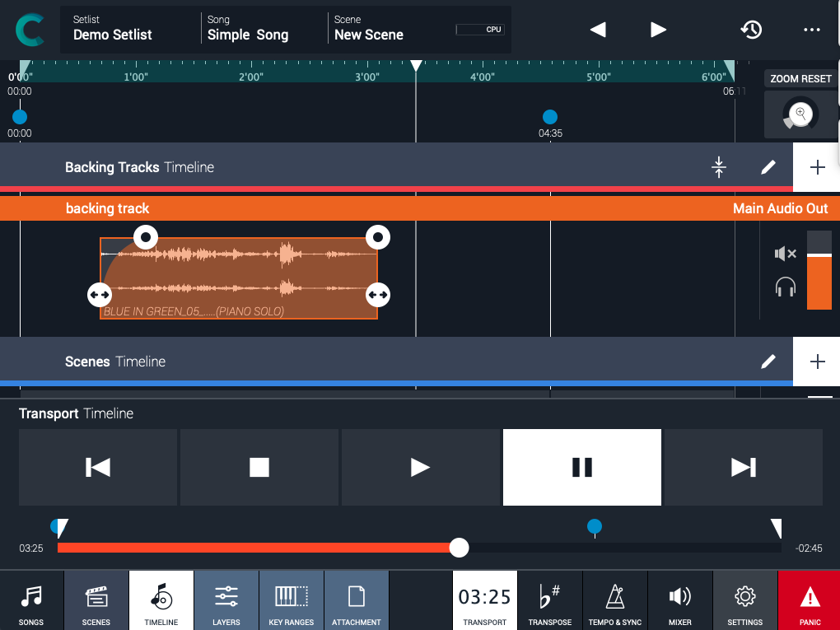Open the Transpose panel
The image size is (840, 630).
click(549, 600)
